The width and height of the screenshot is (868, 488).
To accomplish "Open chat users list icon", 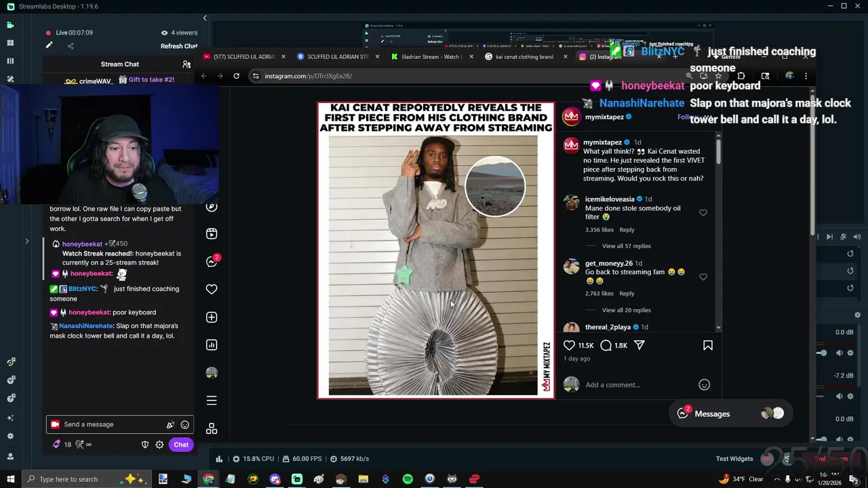I will (x=186, y=64).
